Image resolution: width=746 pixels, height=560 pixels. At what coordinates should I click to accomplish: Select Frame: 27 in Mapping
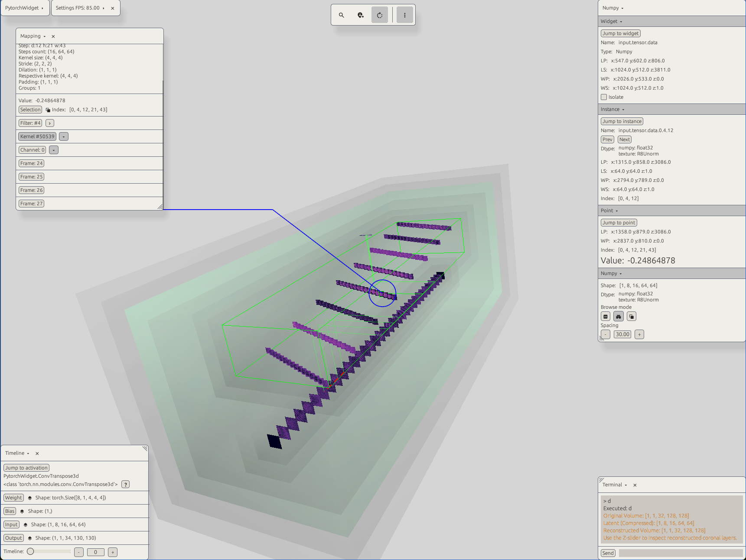[x=31, y=204]
